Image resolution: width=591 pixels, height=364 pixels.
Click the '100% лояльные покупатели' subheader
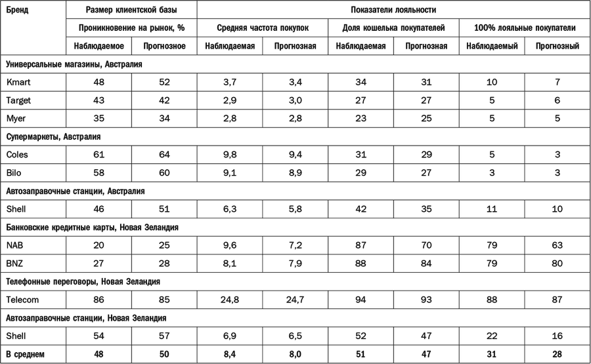pyautogui.click(x=525, y=28)
